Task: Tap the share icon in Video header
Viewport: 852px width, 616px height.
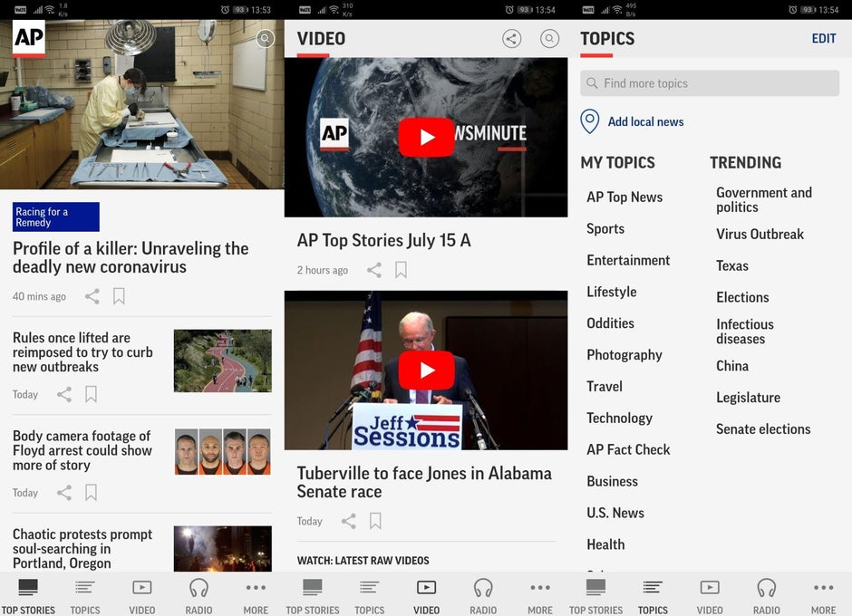Action: (511, 39)
